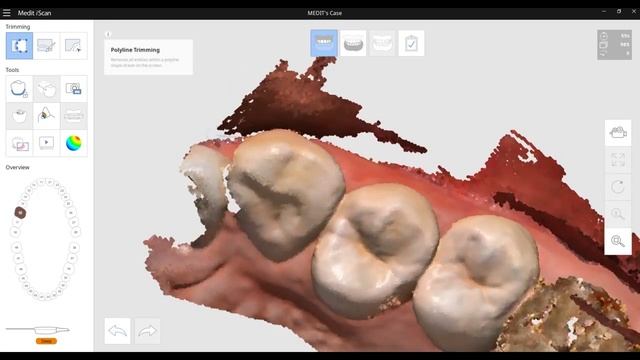The height and width of the screenshot is (360, 640).
Task: Click the rotate view icon
Action: point(618,187)
